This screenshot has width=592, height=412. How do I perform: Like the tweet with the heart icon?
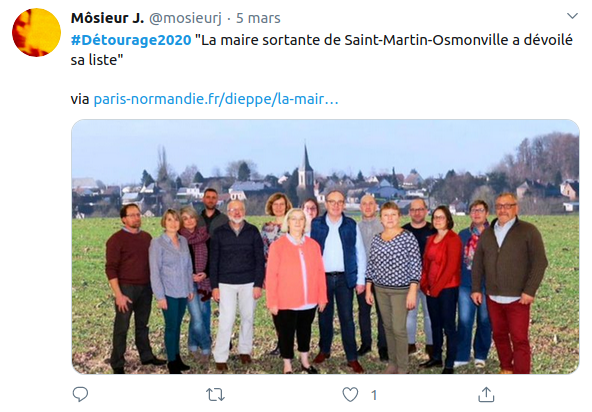(350, 395)
